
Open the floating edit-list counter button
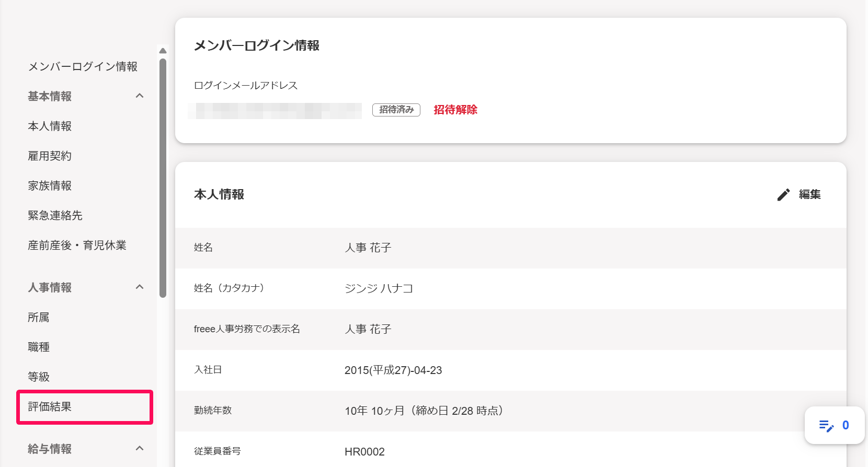coord(834,425)
